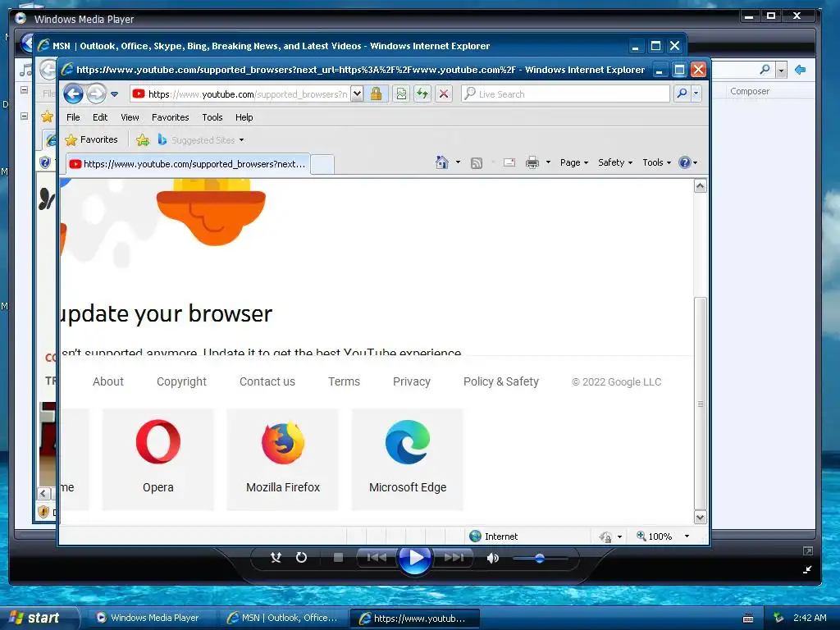Toggle shuffle in Windows Media Player
This screenshot has height=630, width=840.
(276, 558)
